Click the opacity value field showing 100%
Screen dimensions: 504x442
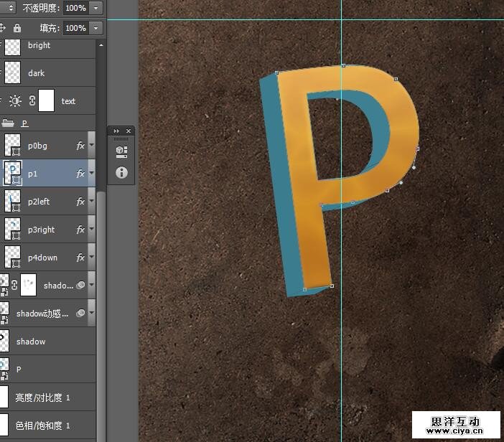pos(75,8)
